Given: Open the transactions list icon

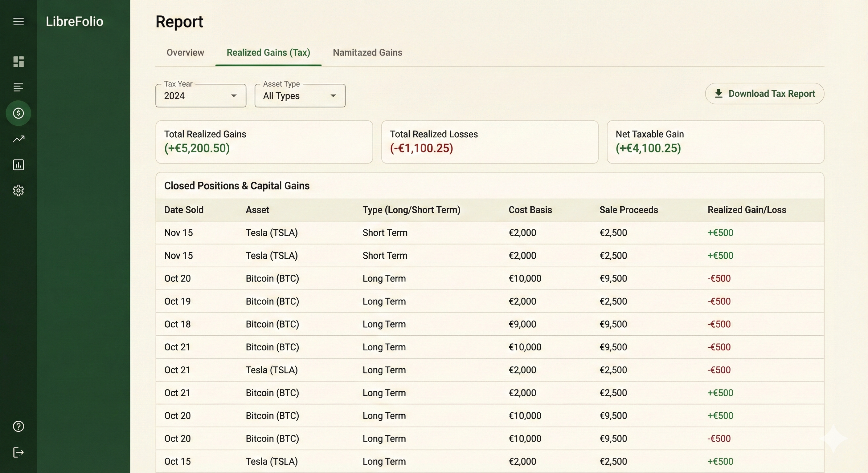Looking at the screenshot, I should click(x=18, y=87).
